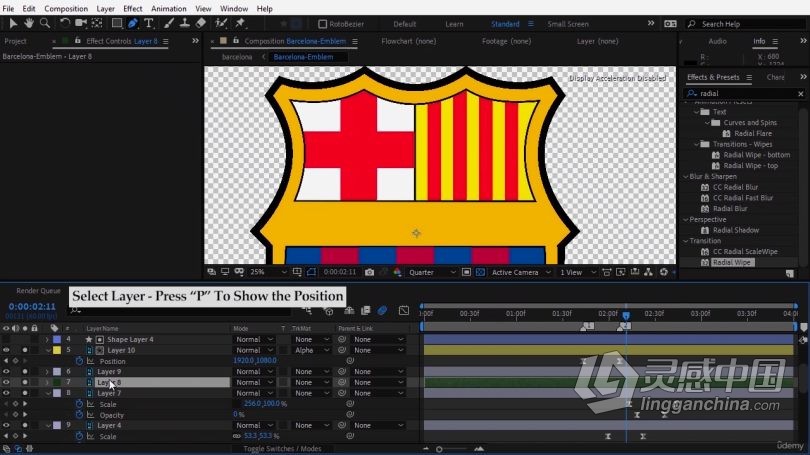Toggle transparency grid icon in viewer
This screenshot has width=810, height=455.
coord(480,272)
